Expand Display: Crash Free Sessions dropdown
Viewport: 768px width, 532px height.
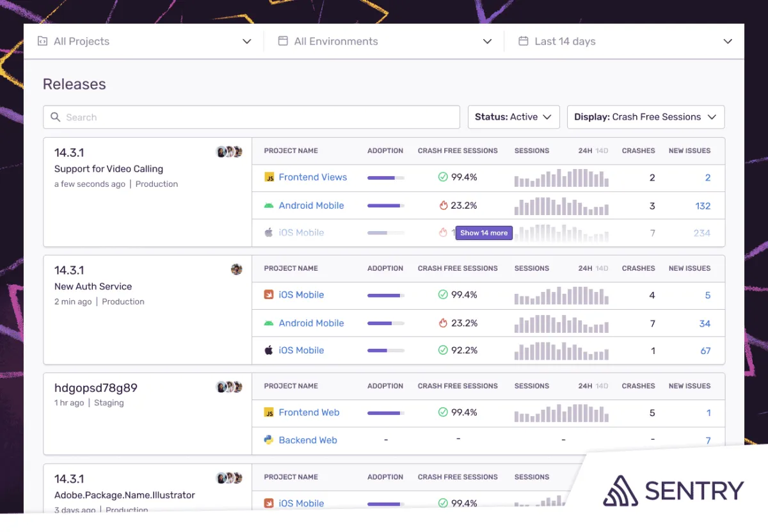coord(646,117)
